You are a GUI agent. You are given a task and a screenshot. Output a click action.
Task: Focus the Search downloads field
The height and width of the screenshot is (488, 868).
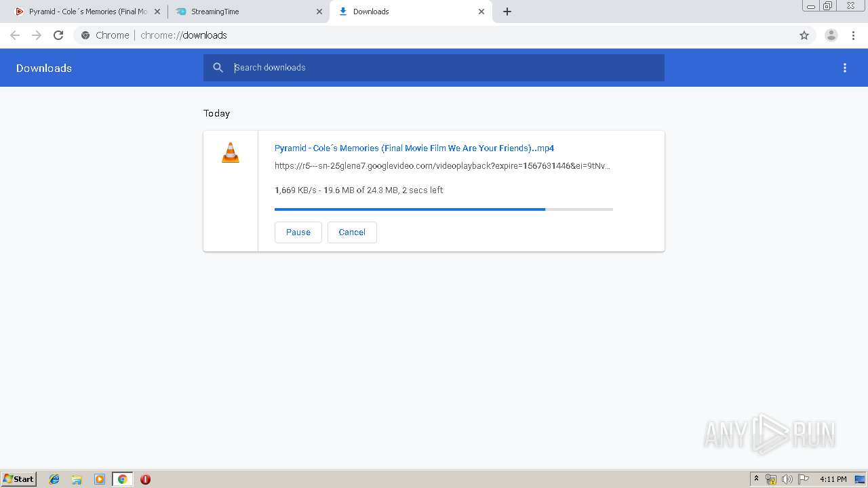click(434, 68)
